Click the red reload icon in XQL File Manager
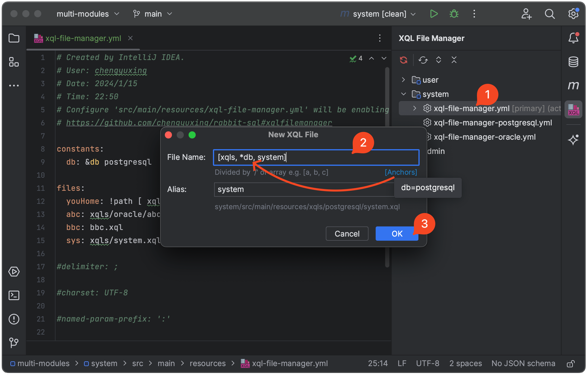 [403, 60]
